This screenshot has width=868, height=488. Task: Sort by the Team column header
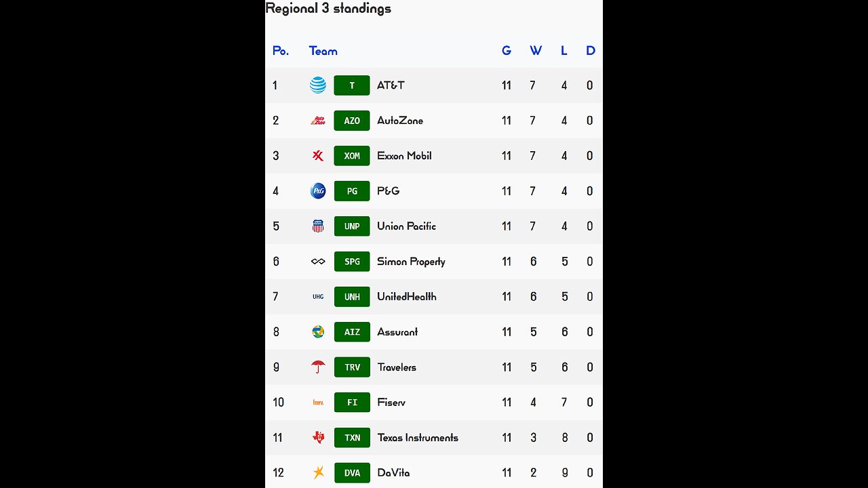[323, 51]
